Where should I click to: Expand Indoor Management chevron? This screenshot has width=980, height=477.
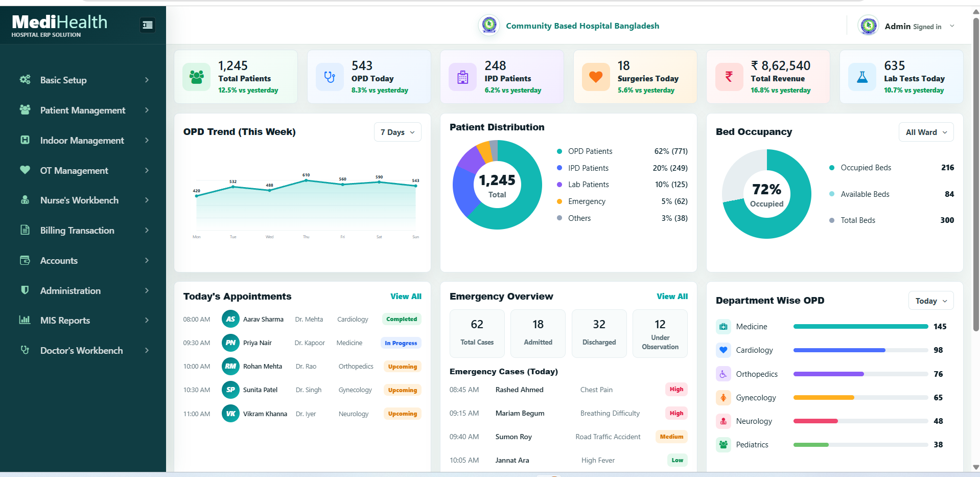click(147, 140)
